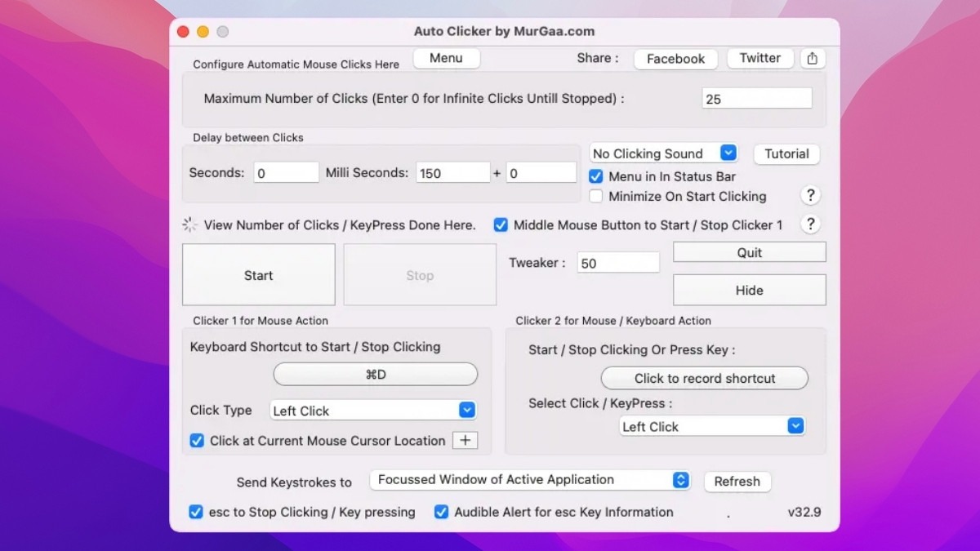Share on Twitter

[x=759, y=58]
